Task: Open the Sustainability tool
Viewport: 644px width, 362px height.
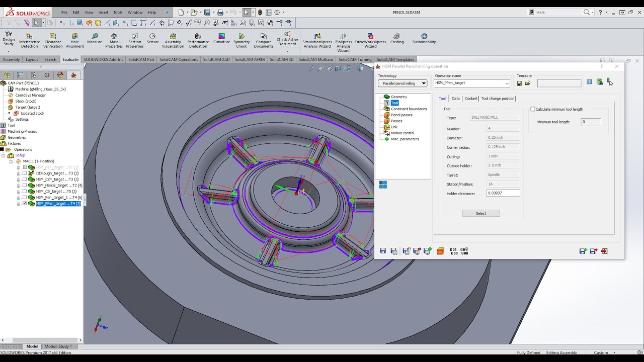Action: (424, 39)
